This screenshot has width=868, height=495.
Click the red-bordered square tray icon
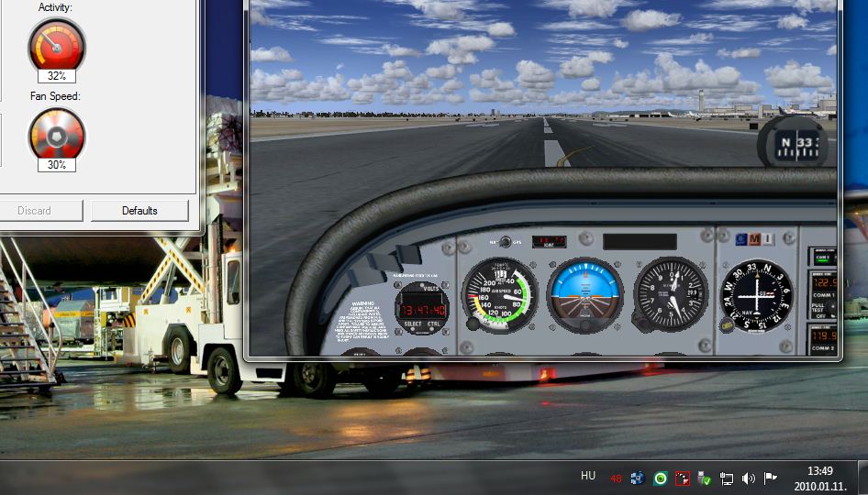point(683,478)
